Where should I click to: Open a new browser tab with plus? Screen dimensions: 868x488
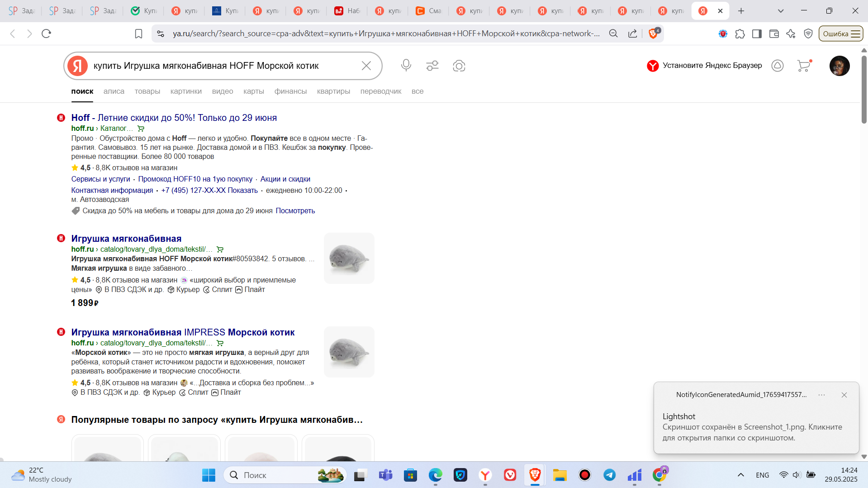pos(741,11)
